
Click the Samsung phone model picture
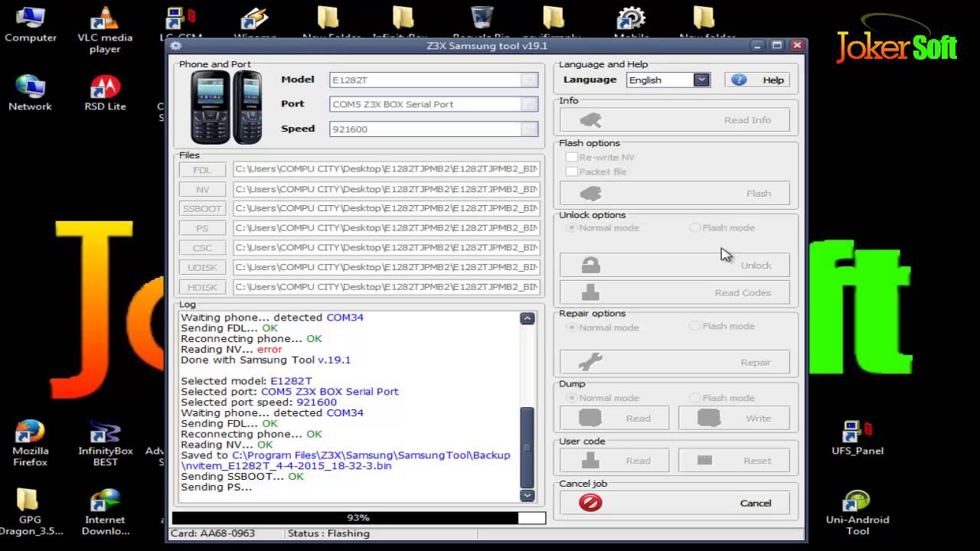[x=227, y=107]
